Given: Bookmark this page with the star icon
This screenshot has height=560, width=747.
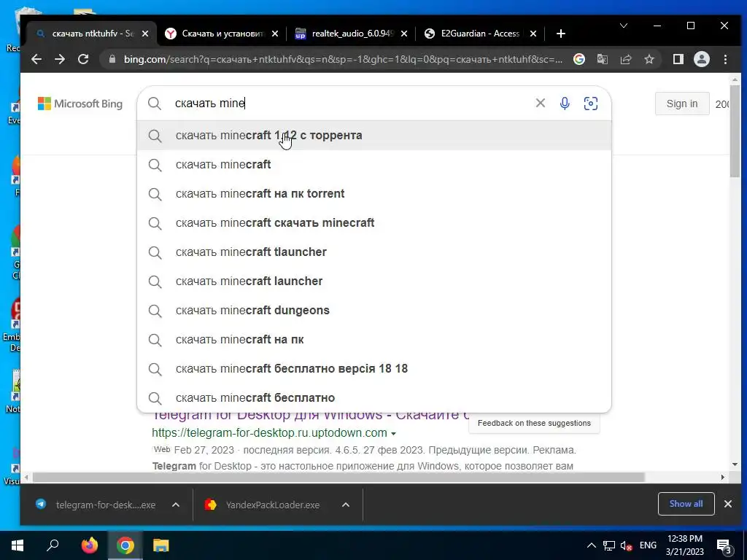Looking at the screenshot, I should pos(649,59).
